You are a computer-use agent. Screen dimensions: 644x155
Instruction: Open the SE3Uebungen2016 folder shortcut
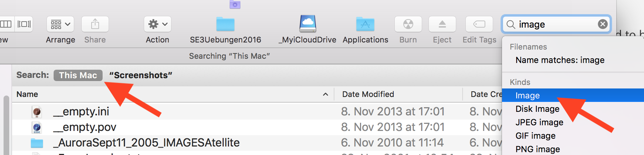pyautogui.click(x=225, y=24)
